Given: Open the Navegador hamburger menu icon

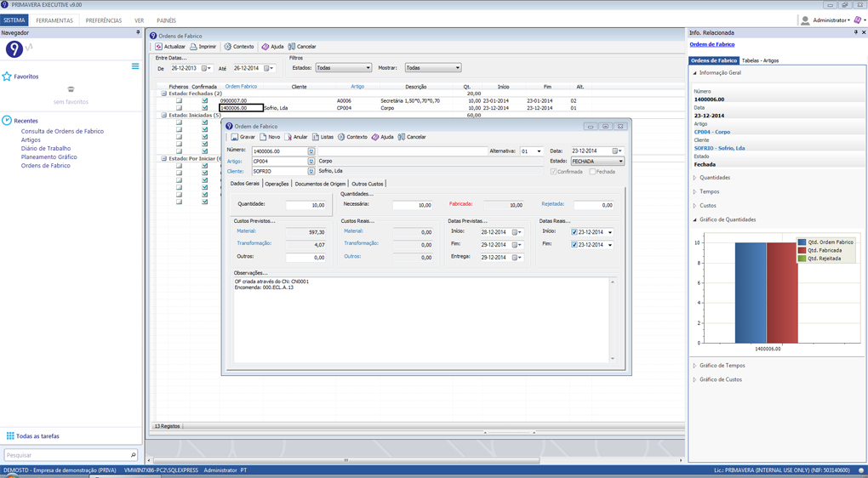Looking at the screenshot, I should [x=135, y=66].
